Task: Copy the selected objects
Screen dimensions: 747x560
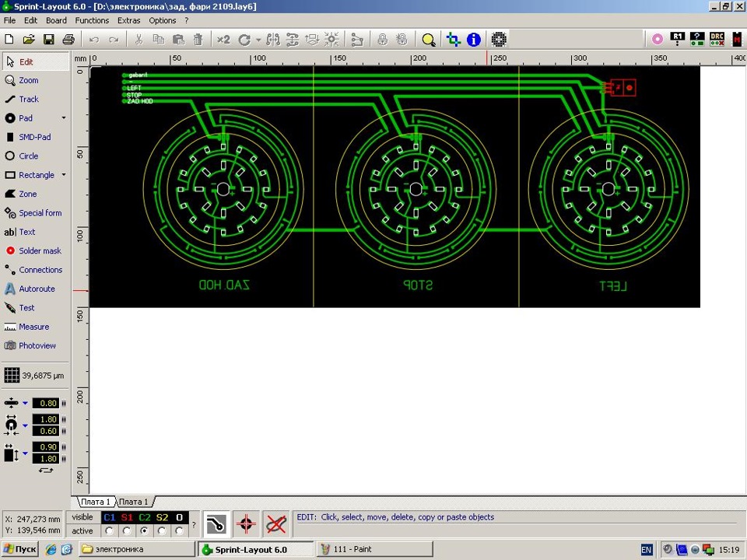Action: click(x=159, y=40)
